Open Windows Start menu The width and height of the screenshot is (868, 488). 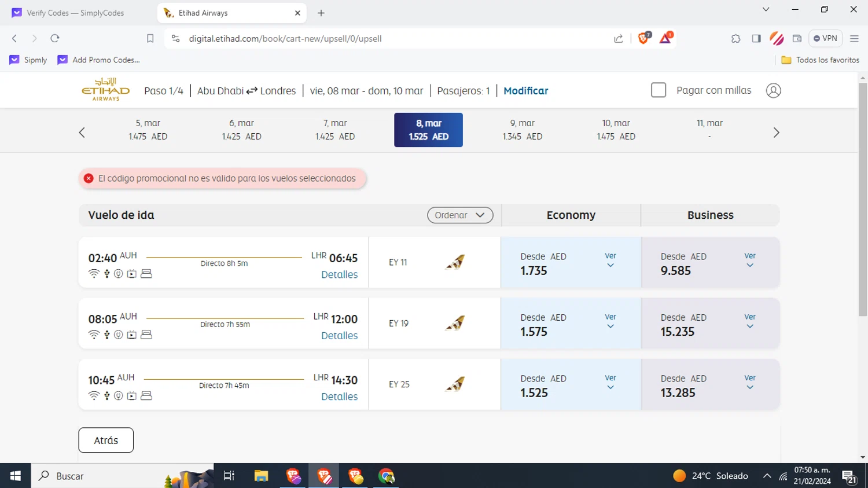tap(16, 476)
